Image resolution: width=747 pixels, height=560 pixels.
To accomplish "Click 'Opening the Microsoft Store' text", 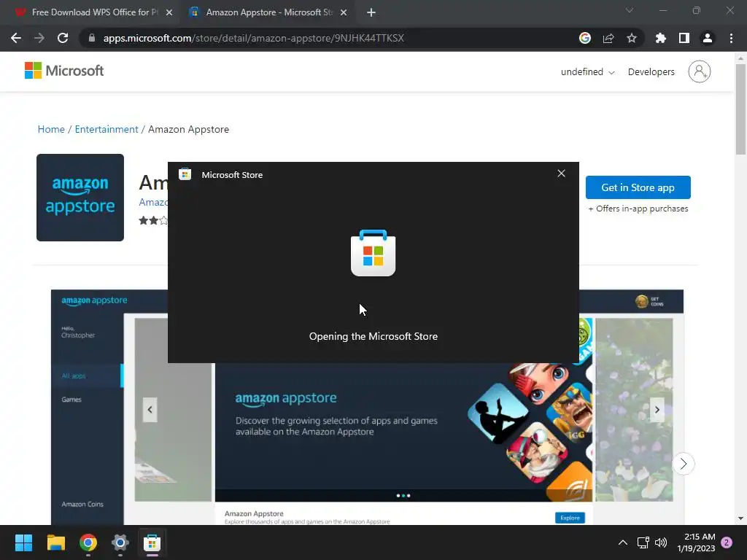I will 373,336.
